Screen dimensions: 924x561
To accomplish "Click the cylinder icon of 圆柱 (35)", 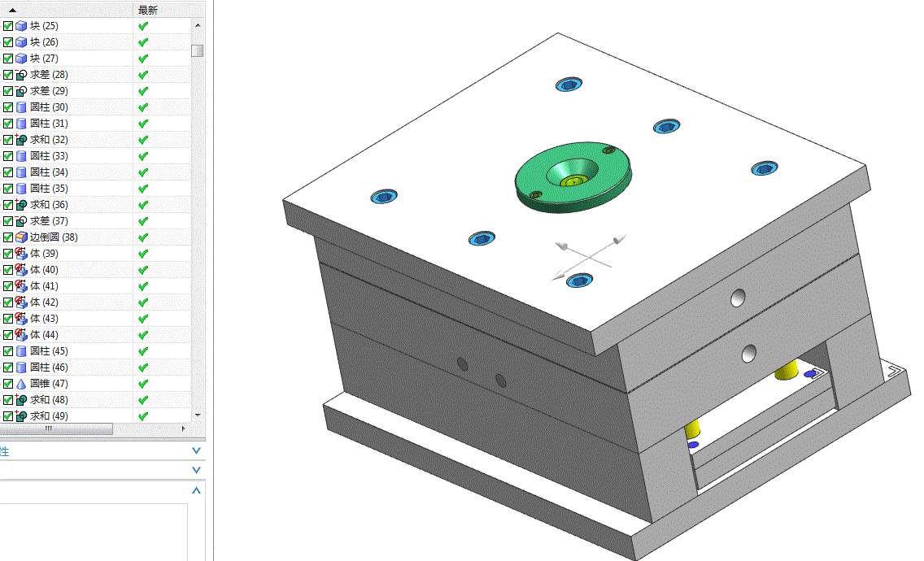I will (x=21, y=189).
